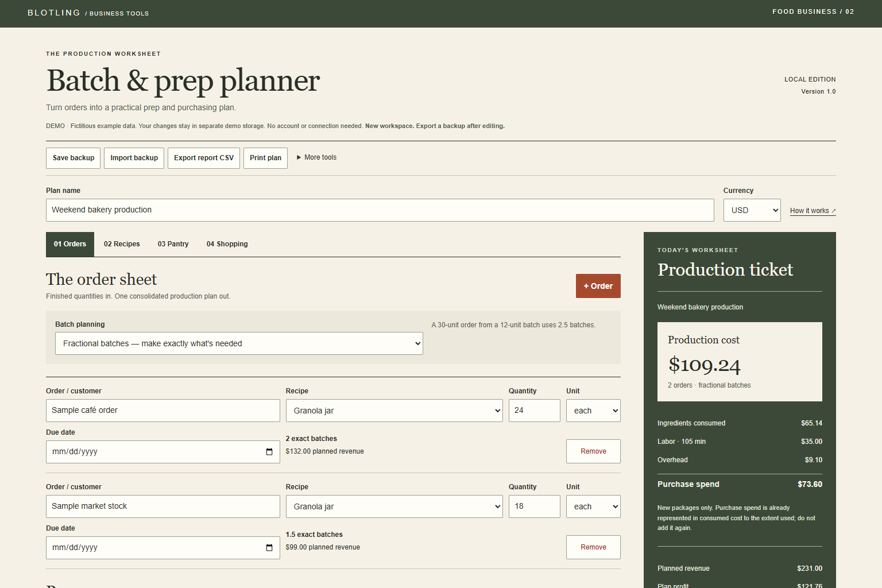Click the Sample café order due date field
This screenshot has height=588, width=882.
coord(163,452)
